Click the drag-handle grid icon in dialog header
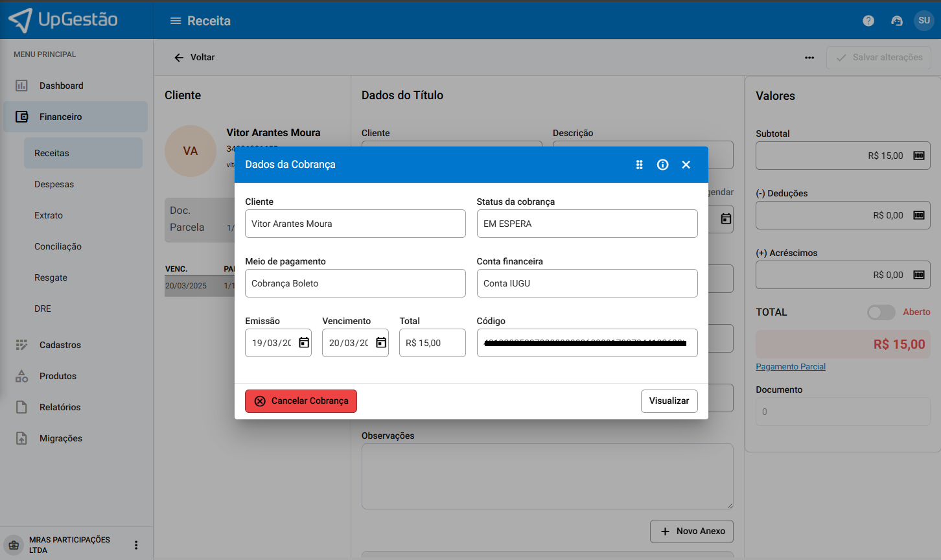The image size is (941, 560). coord(639,165)
